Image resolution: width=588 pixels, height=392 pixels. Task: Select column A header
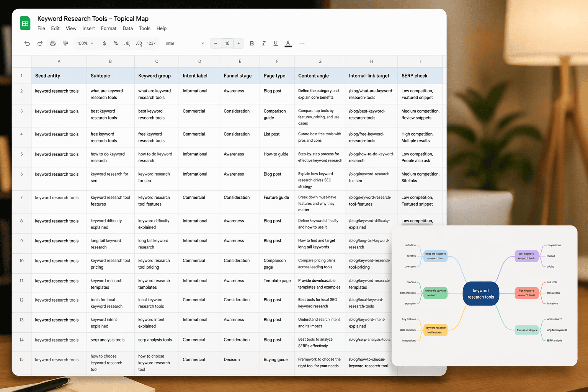[x=59, y=61]
